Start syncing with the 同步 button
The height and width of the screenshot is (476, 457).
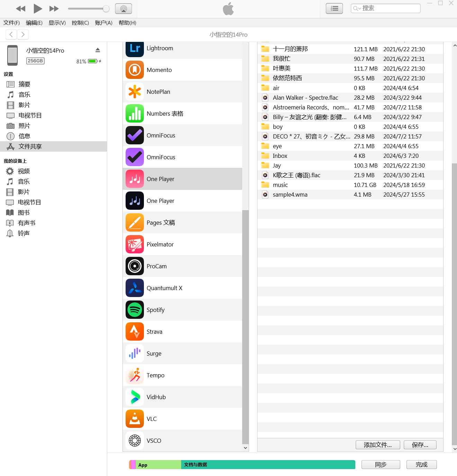[x=381, y=464]
